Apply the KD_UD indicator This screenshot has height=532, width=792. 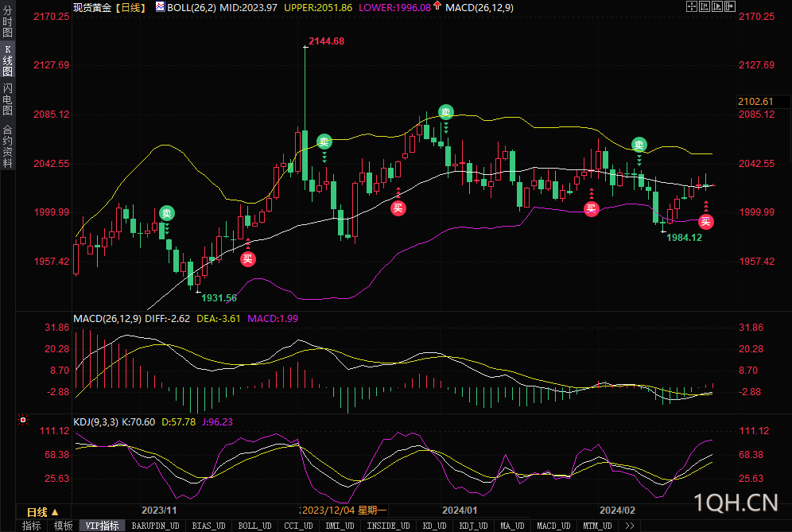click(x=434, y=526)
